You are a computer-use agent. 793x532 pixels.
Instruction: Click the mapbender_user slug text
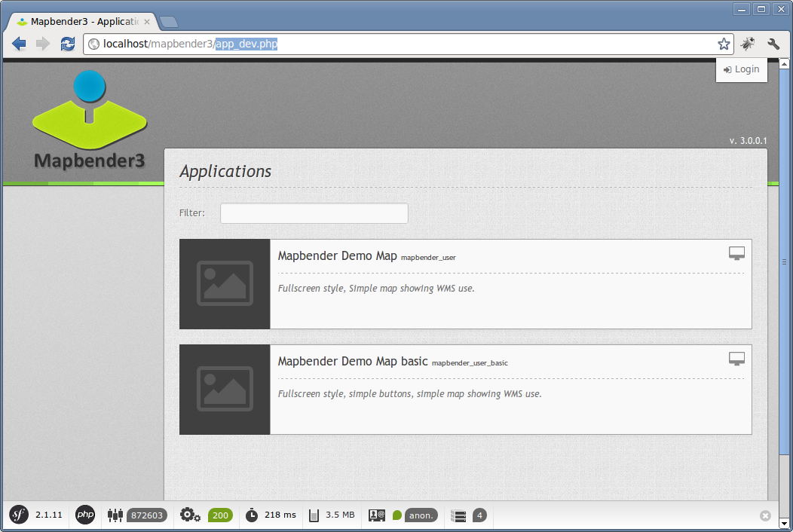[x=428, y=258]
